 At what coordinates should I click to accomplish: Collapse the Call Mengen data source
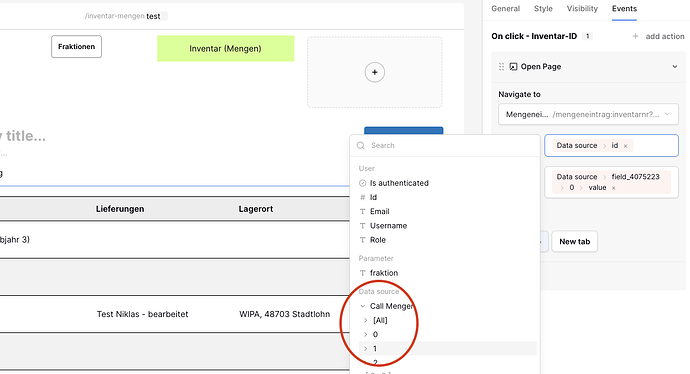coord(363,306)
